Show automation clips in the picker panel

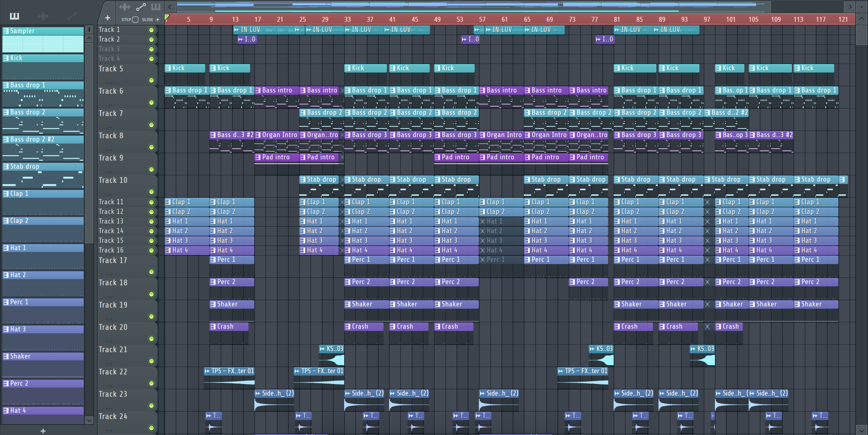point(72,16)
